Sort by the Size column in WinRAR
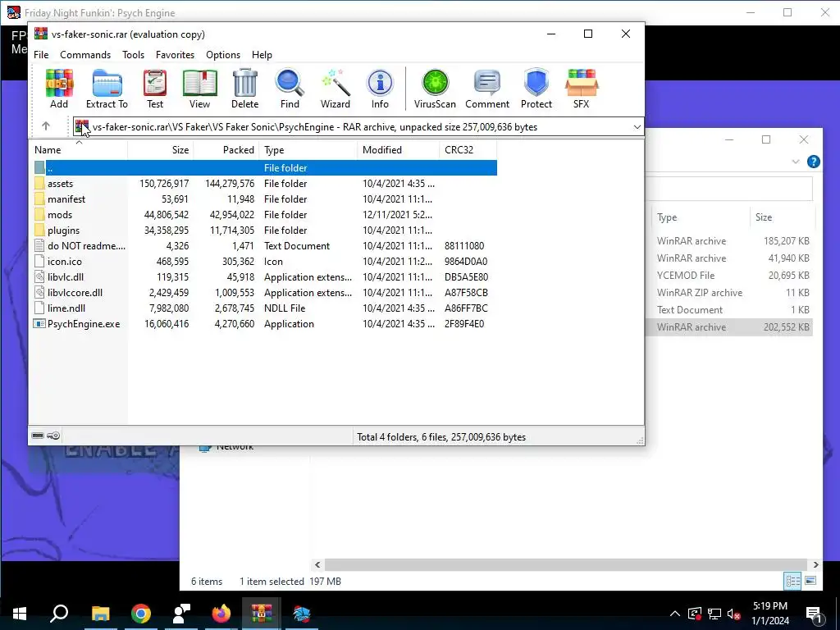This screenshot has width=840, height=630. coord(161,150)
